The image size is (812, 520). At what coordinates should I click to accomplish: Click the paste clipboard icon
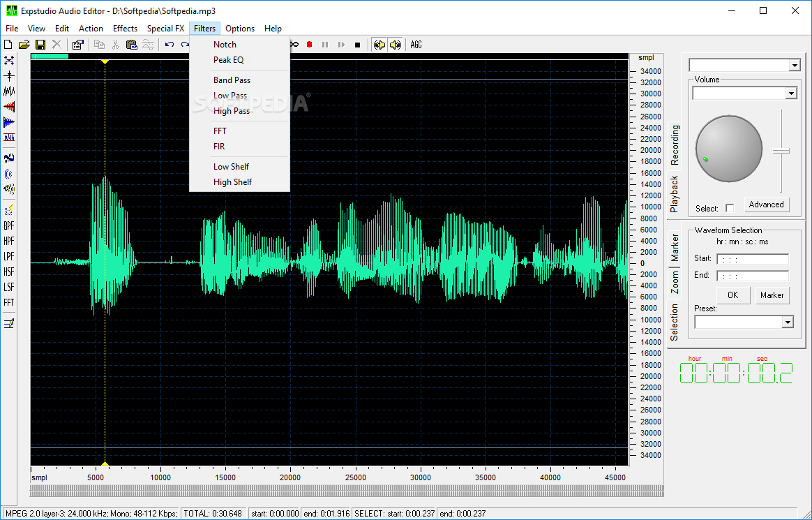point(132,45)
